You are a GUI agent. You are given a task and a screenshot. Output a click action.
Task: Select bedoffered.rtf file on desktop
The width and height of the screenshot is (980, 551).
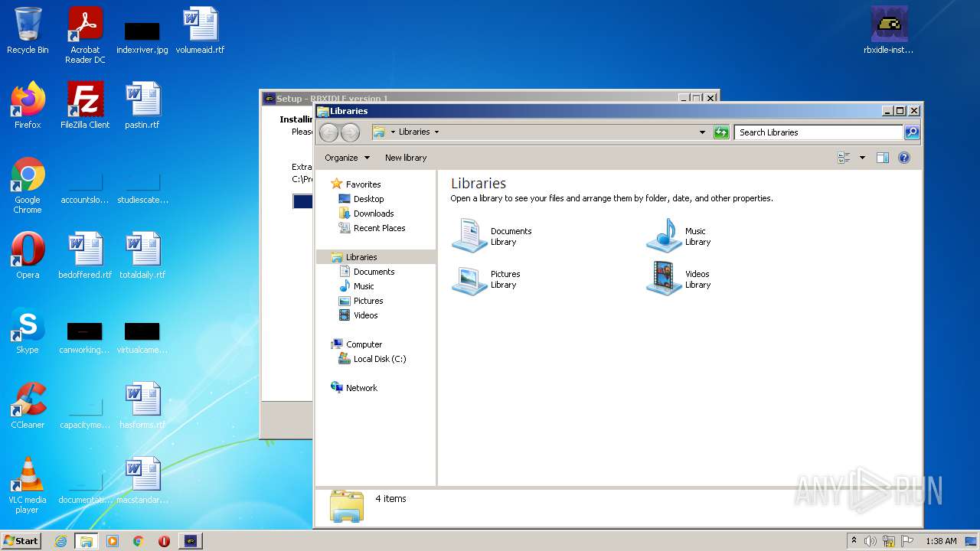point(85,256)
